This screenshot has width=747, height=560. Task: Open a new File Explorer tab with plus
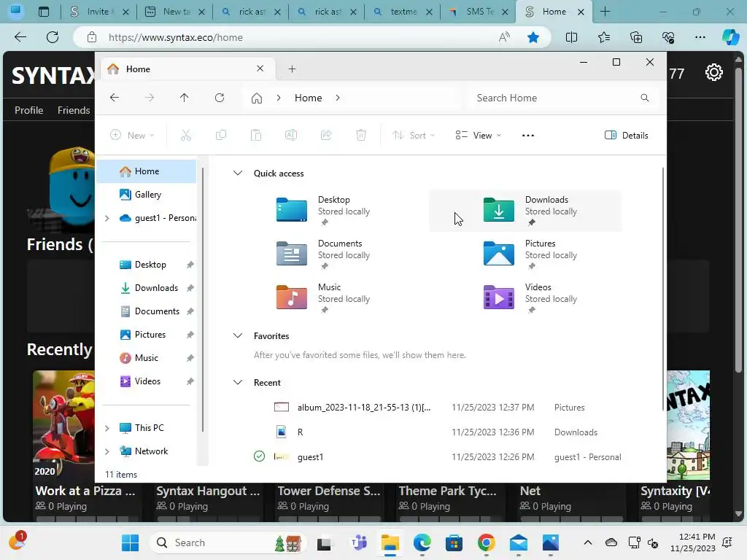coord(292,69)
